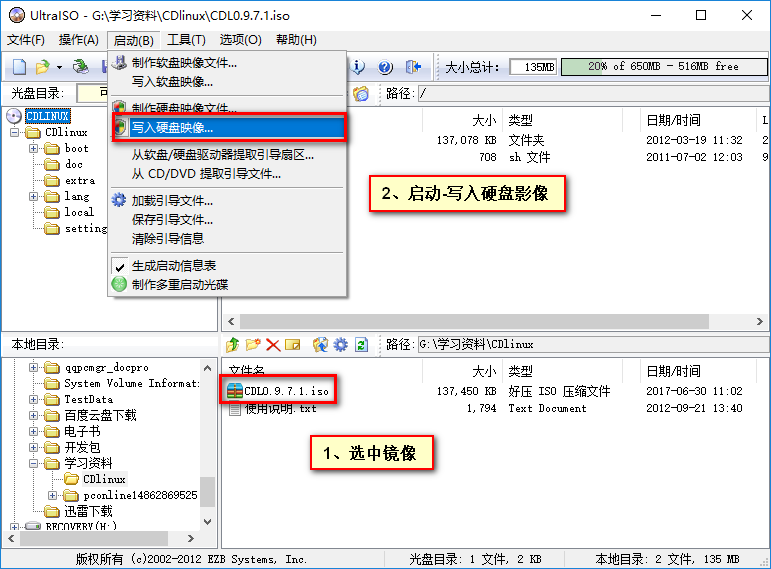Expand the TestData folder node
771x569 pixels.
pyautogui.click(x=33, y=399)
